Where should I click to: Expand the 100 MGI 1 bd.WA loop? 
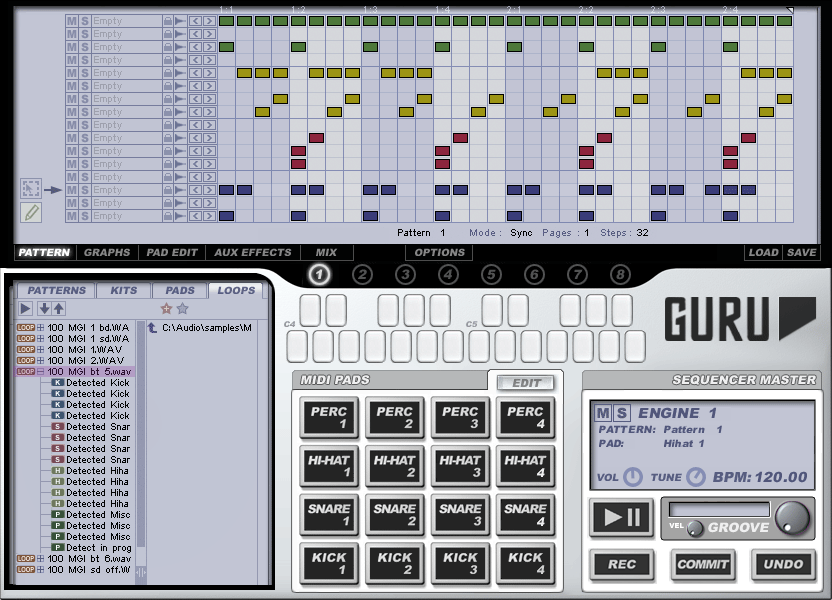(x=40, y=328)
